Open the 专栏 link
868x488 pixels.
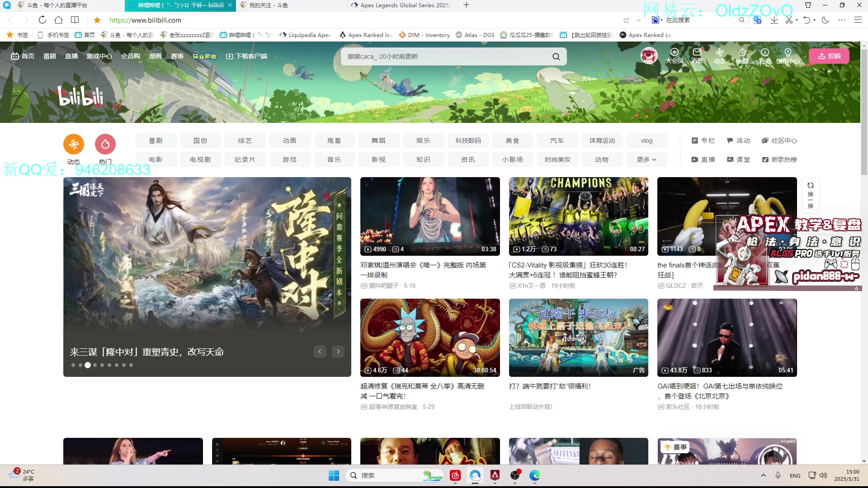tap(703, 141)
